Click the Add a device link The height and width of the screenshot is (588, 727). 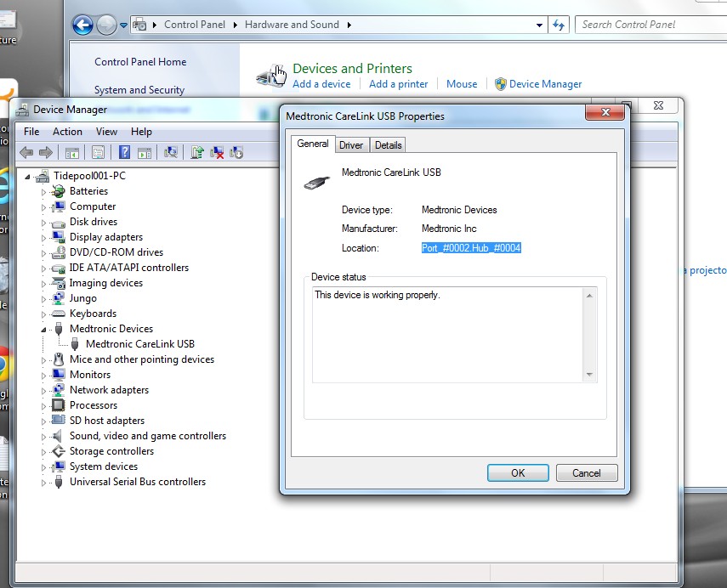point(321,84)
